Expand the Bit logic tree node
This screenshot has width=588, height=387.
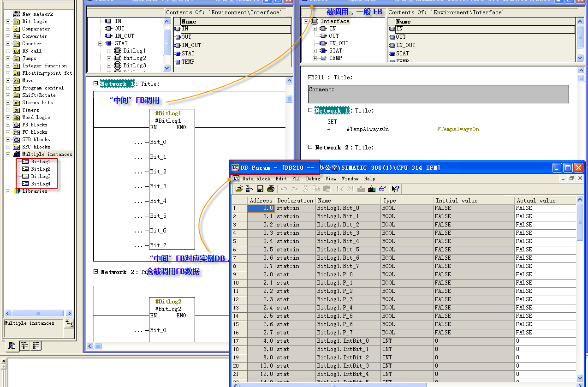point(8,21)
